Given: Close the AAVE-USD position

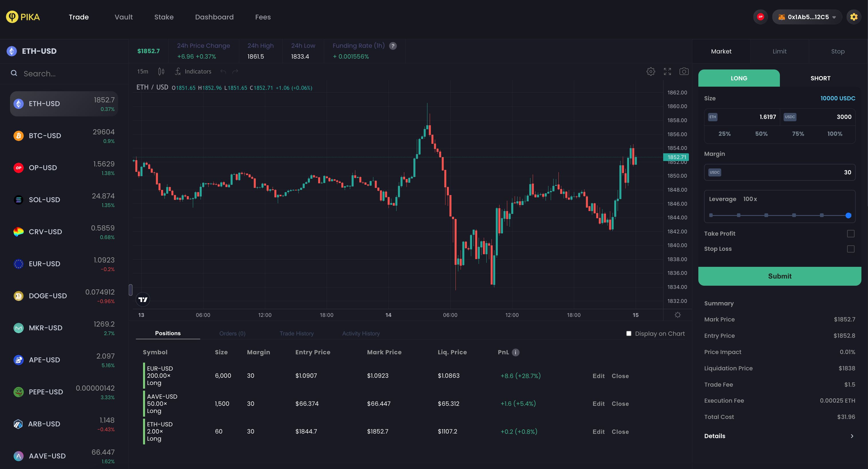Looking at the screenshot, I should [x=620, y=404].
